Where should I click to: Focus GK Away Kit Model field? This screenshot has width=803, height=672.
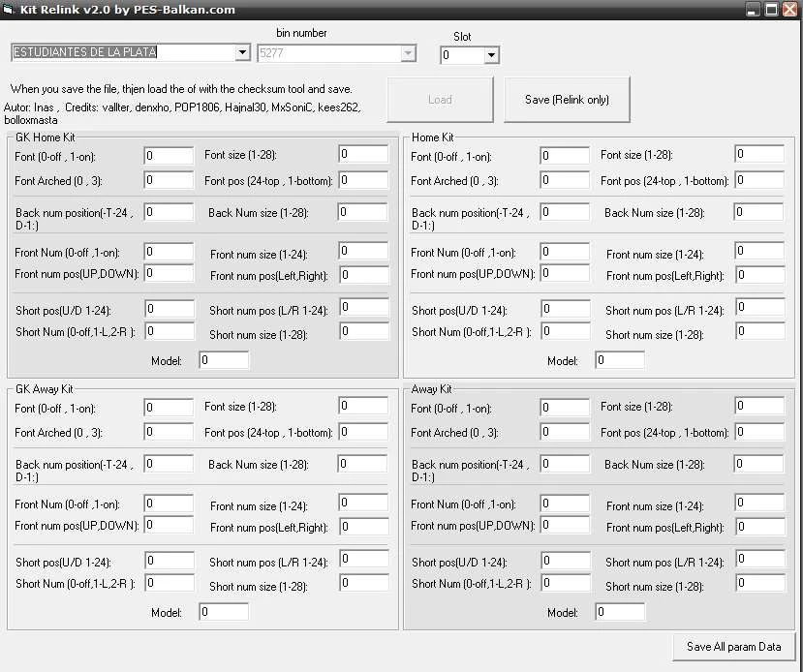[x=225, y=612]
